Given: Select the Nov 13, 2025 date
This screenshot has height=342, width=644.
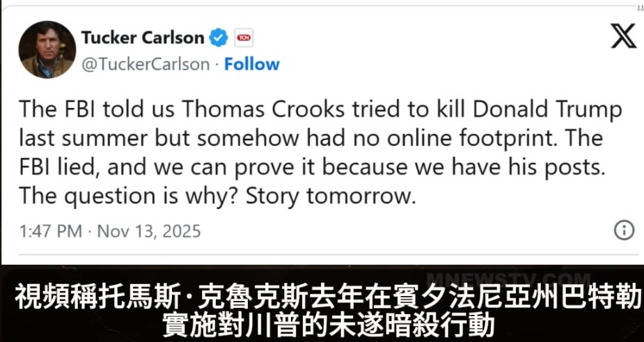Looking at the screenshot, I should pyautogui.click(x=149, y=231).
